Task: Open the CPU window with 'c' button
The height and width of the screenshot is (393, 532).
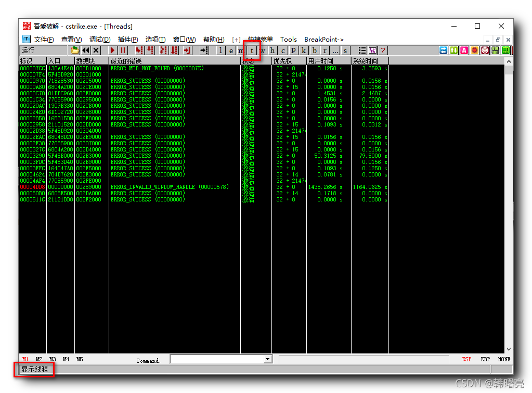Action: (x=283, y=50)
